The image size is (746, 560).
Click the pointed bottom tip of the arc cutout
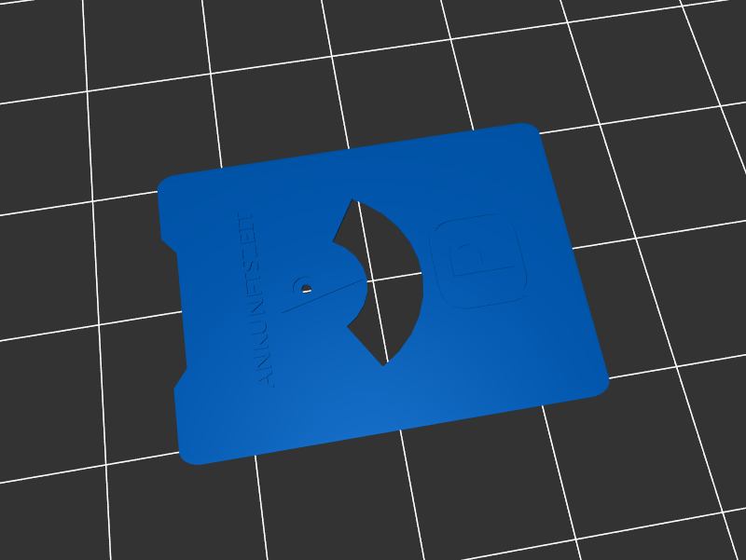point(383,362)
